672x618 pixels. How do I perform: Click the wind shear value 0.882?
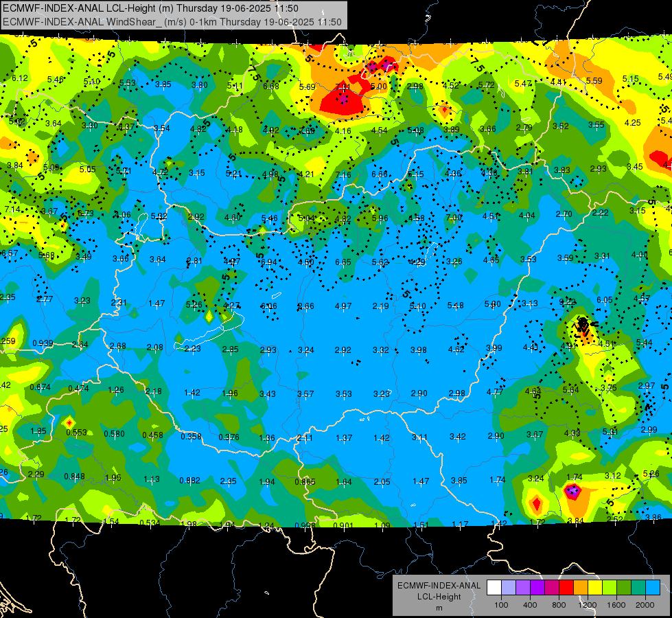(x=190, y=481)
